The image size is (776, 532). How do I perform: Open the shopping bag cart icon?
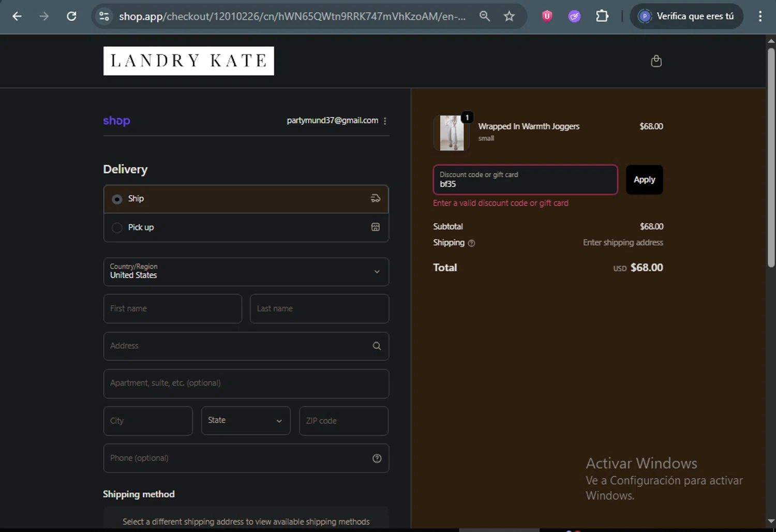coord(656,61)
